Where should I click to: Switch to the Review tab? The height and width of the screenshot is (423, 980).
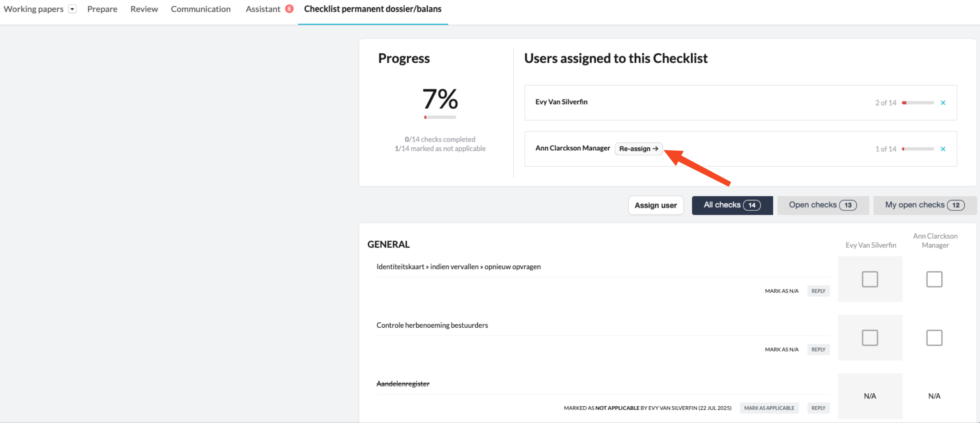pyautogui.click(x=144, y=9)
